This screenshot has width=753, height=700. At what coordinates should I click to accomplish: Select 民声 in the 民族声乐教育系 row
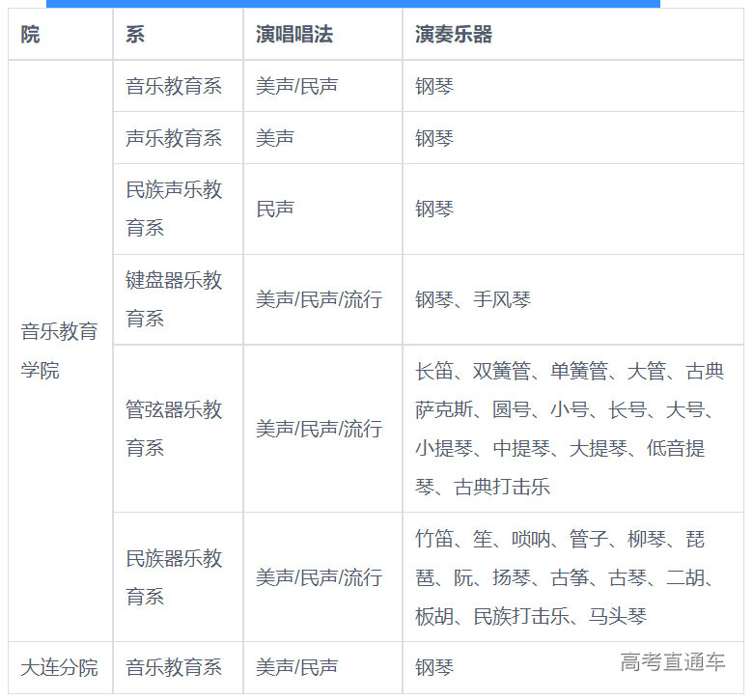point(275,209)
